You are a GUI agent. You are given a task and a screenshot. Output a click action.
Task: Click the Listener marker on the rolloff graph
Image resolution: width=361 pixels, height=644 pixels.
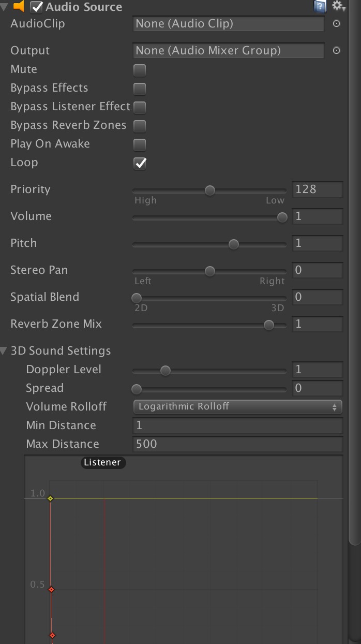coord(102,462)
